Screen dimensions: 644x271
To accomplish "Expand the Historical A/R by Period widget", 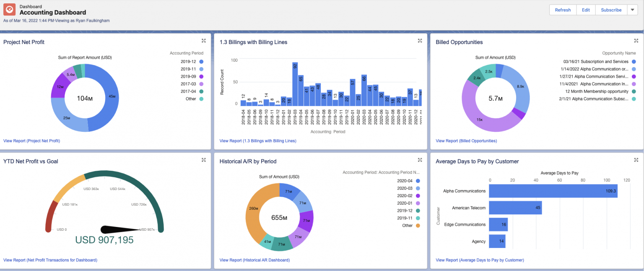I will coord(420,160).
